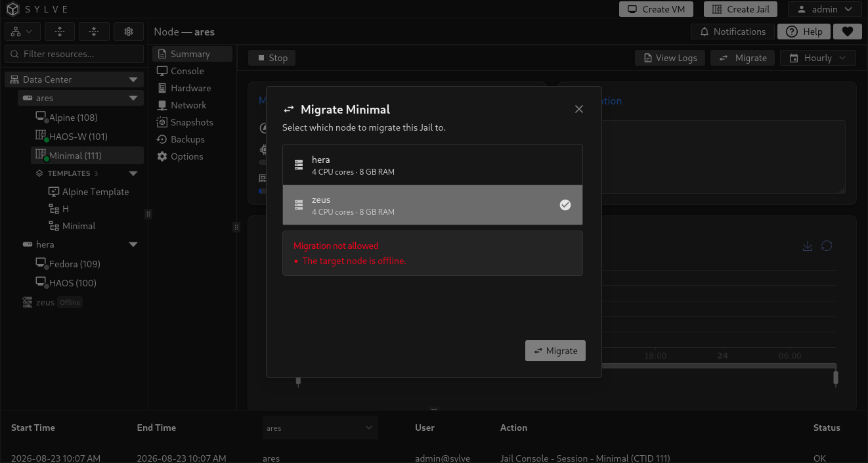Click the Migrate button in the toolbar
The height and width of the screenshot is (463, 868).
pos(743,58)
